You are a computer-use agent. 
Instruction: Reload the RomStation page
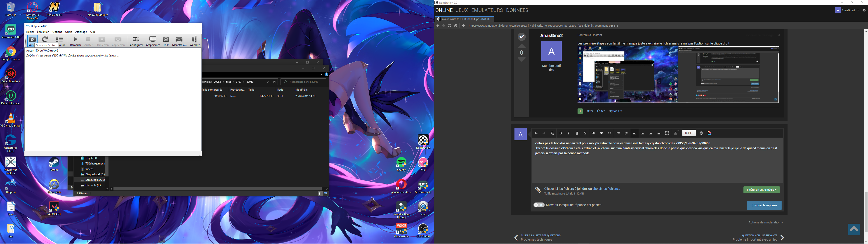[x=450, y=26]
